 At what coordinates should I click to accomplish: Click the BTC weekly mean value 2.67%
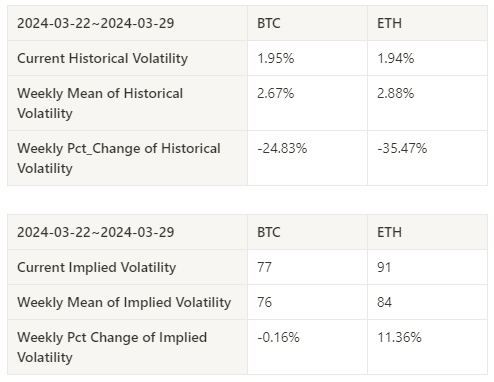point(275,93)
